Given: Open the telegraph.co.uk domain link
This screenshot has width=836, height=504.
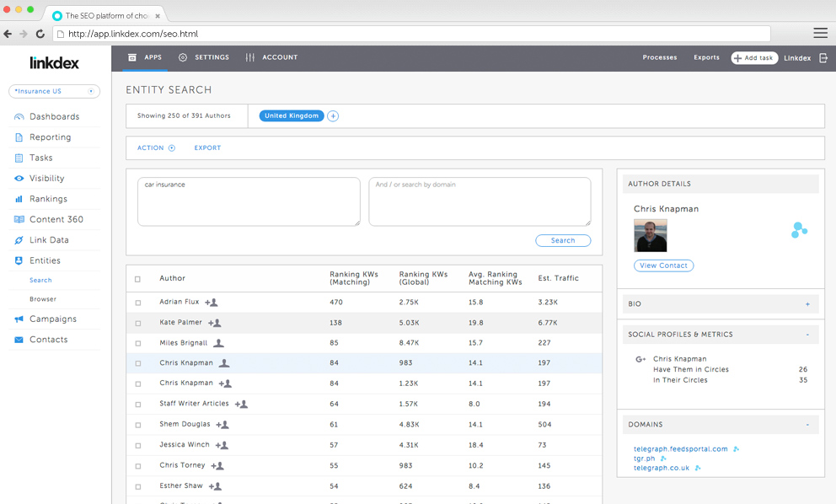Looking at the screenshot, I should [x=661, y=469].
